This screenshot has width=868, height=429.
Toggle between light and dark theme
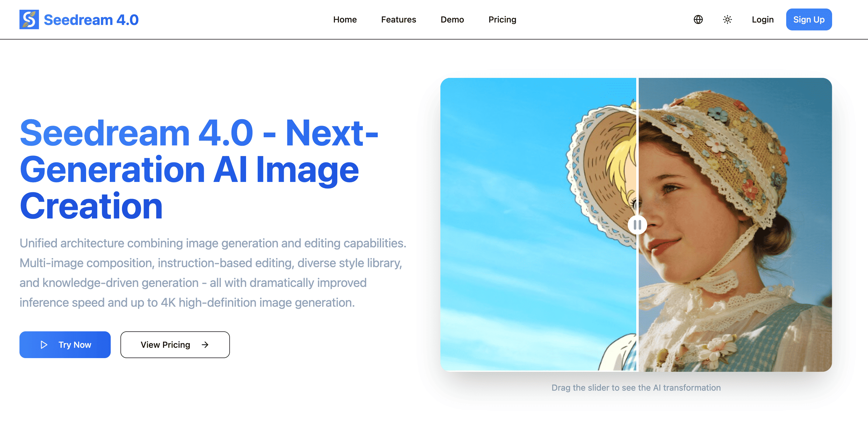point(727,19)
